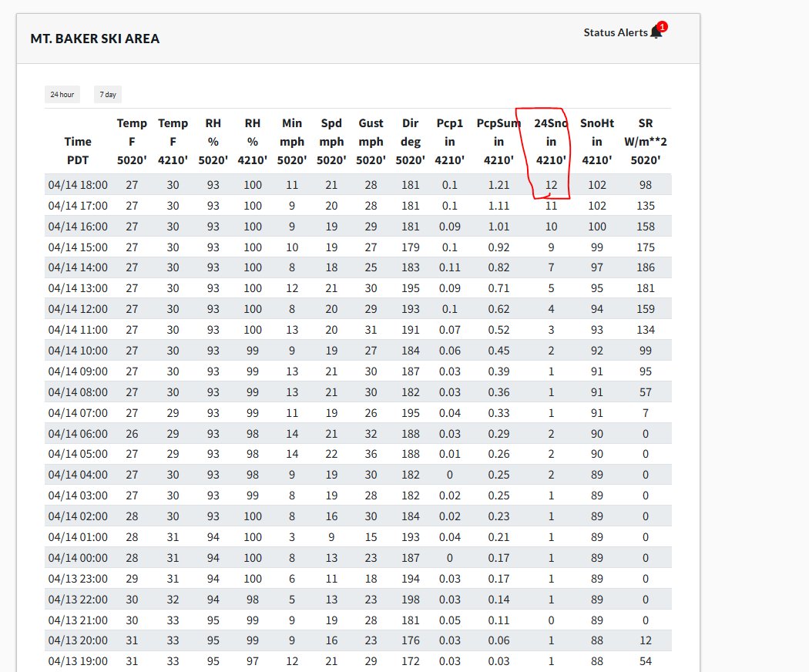The width and height of the screenshot is (809, 672).
Task: Click 24Sno value 12 at 18:00
Action: [551, 185]
